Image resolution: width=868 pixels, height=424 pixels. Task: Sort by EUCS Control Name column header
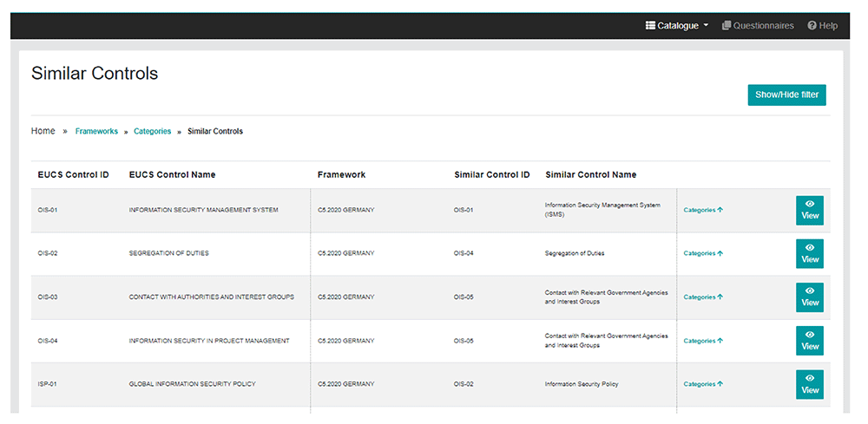pyautogui.click(x=172, y=174)
